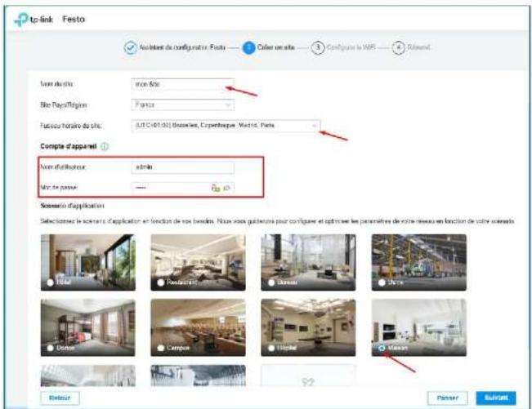Click the Passer button
This screenshot has width=532, height=409.
447,398
